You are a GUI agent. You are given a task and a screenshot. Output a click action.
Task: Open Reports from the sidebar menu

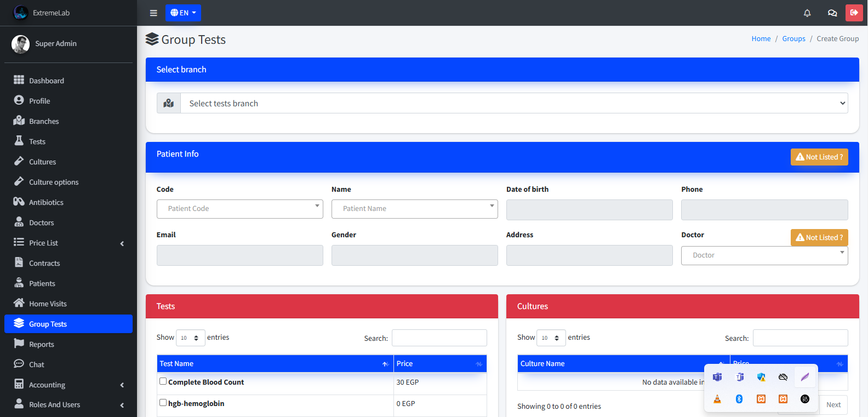point(42,344)
